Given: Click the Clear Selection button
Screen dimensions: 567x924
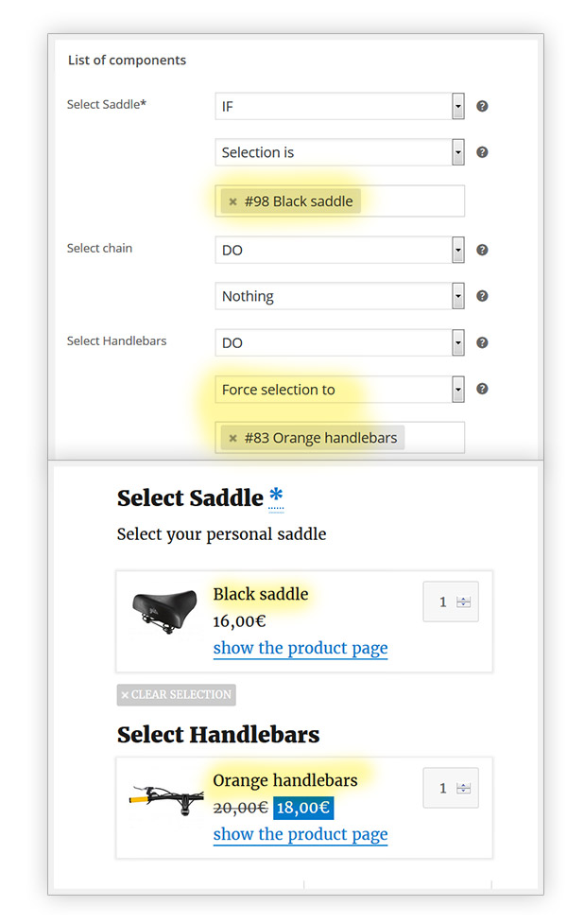Looking at the screenshot, I should pyautogui.click(x=177, y=695).
